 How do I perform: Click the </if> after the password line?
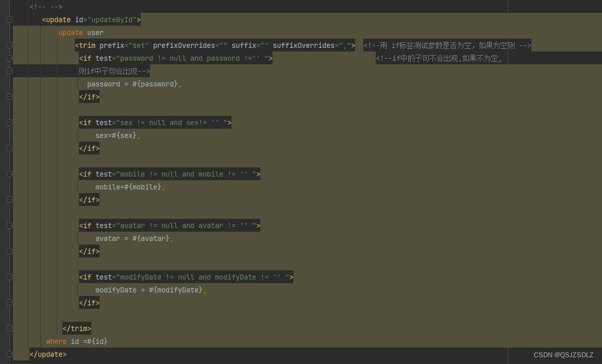pyautogui.click(x=89, y=97)
